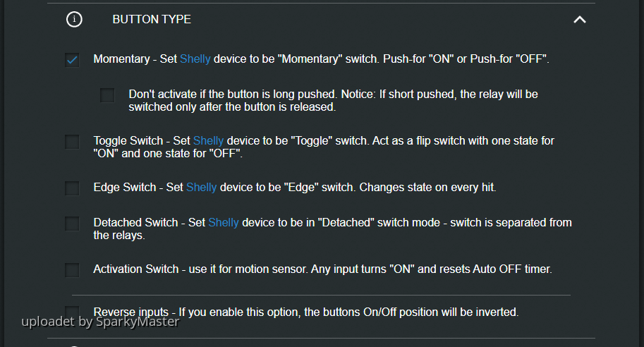Click the Reverse inputs description text
The width and height of the screenshot is (644, 347).
306,311
